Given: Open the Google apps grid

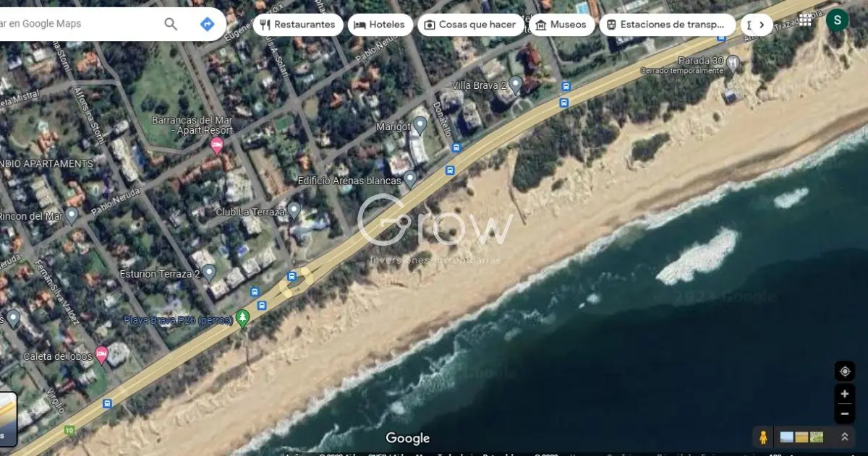Looking at the screenshot, I should 805,20.
